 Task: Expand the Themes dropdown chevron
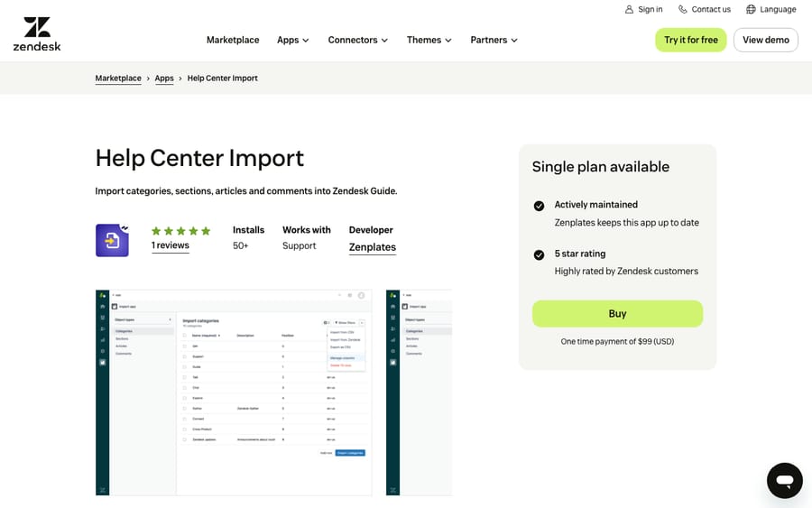click(x=448, y=41)
